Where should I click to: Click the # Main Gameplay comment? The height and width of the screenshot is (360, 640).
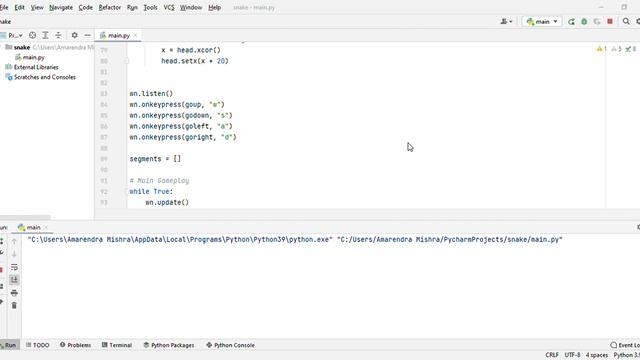[x=159, y=180]
